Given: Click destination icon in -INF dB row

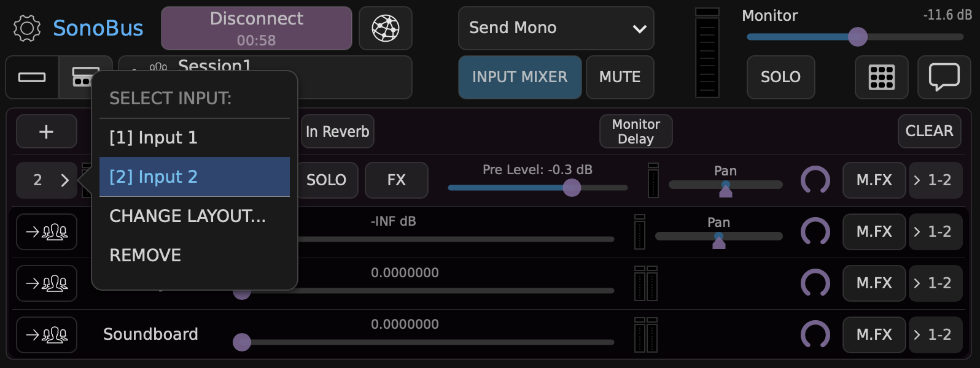Looking at the screenshot, I should click(x=47, y=232).
